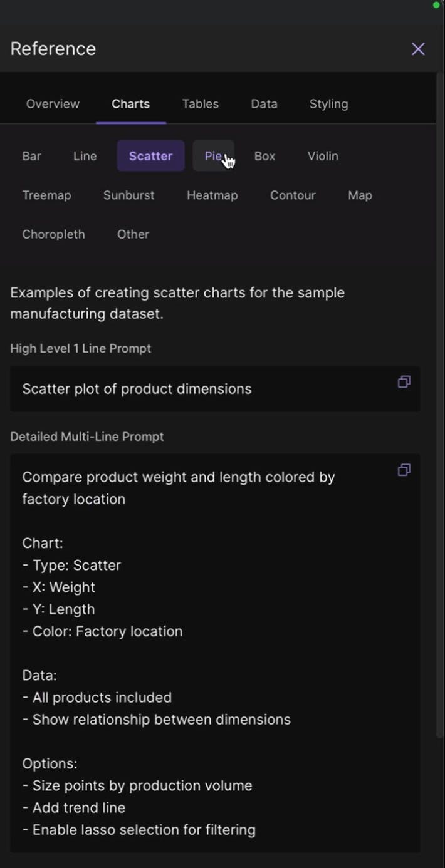The width and height of the screenshot is (445, 868).
Task: Select the Treemap chart type
Action: (x=46, y=195)
